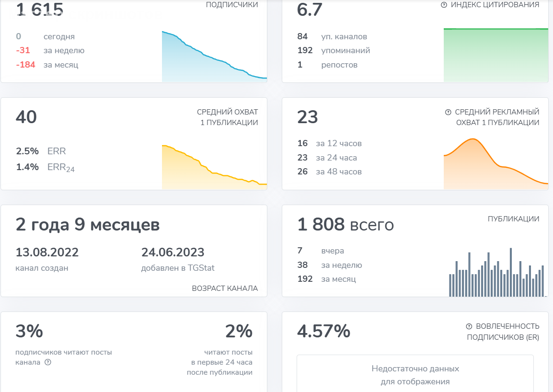553x392 pixels.
Task: Click the 4.57% engagement value
Action: point(323,331)
